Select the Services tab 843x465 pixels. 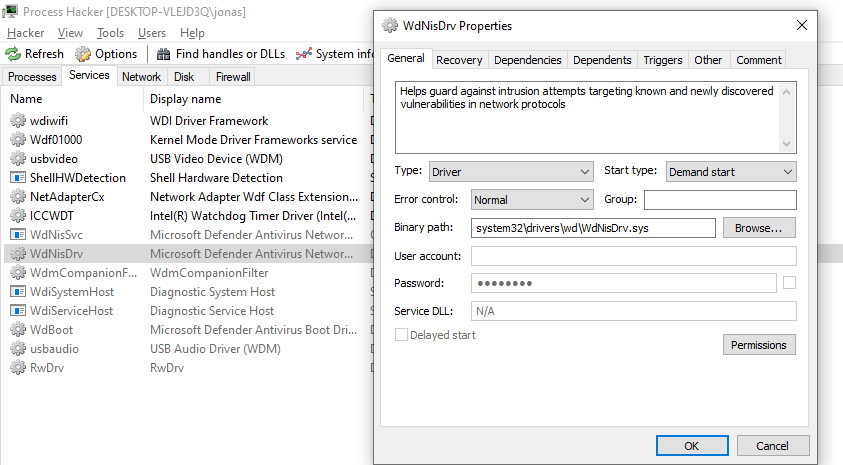pos(89,75)
